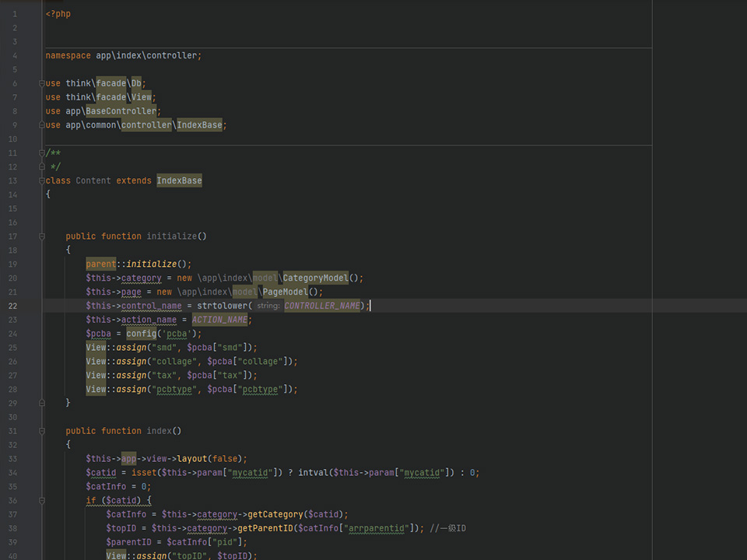Collapse the if ($catid) block fold
Viewport: 747px width, 560px height.
pos(42,500)
